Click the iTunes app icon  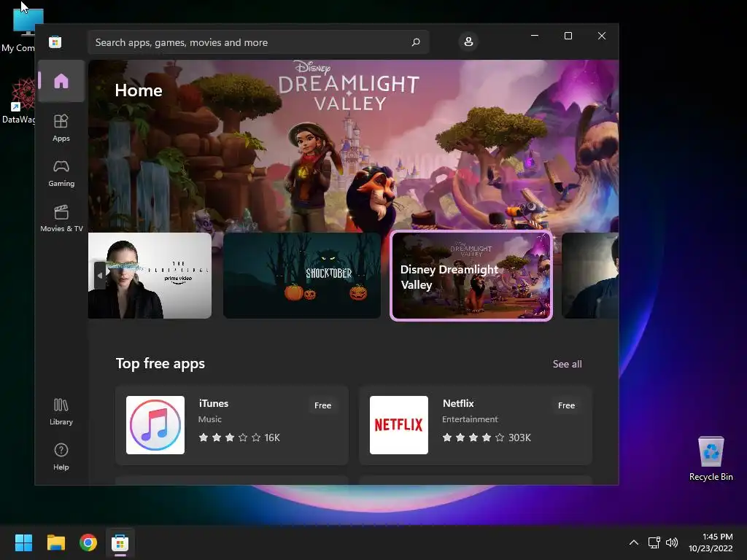[155, 425]
